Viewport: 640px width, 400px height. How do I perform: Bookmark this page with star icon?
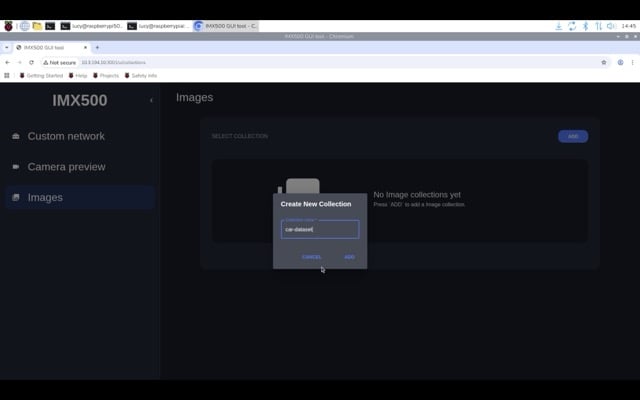pyautogui.click(x=604, y=62)
